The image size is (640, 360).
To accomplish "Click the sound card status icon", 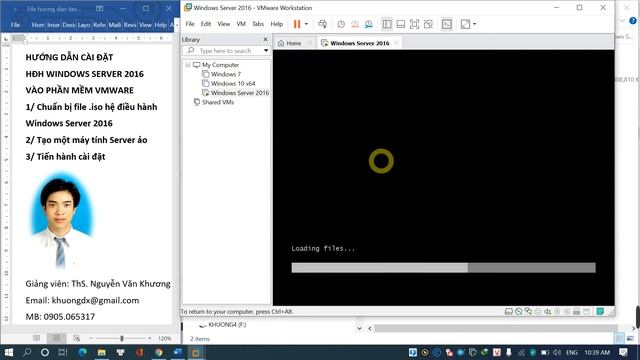I will point(547,311).
